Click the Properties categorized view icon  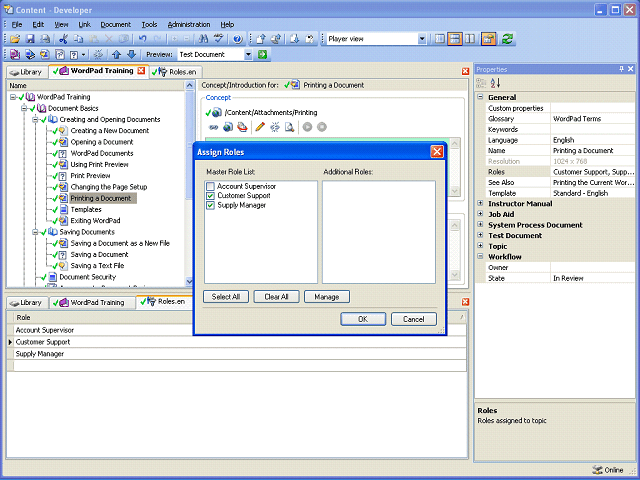pos(482,83)
